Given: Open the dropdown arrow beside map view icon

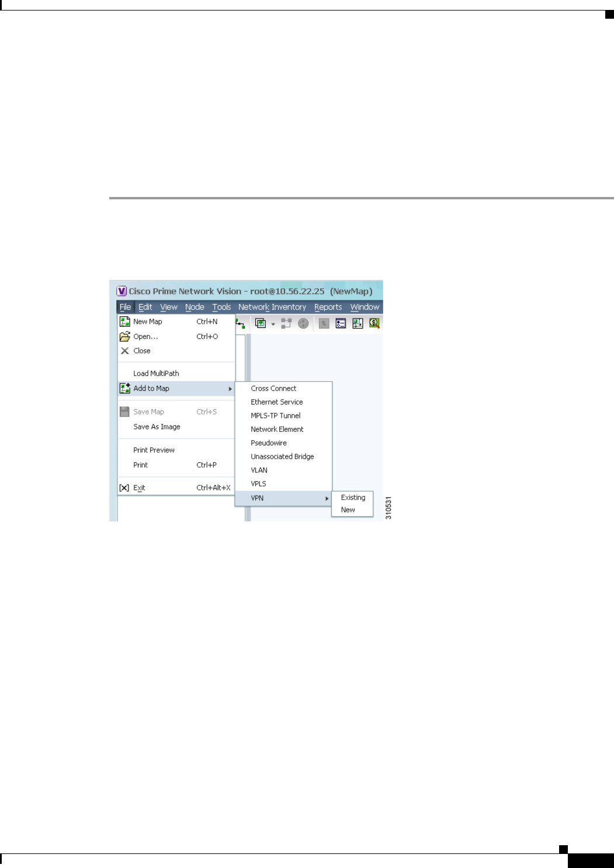Looking at the screenshot, I should [x=273, y=324].
